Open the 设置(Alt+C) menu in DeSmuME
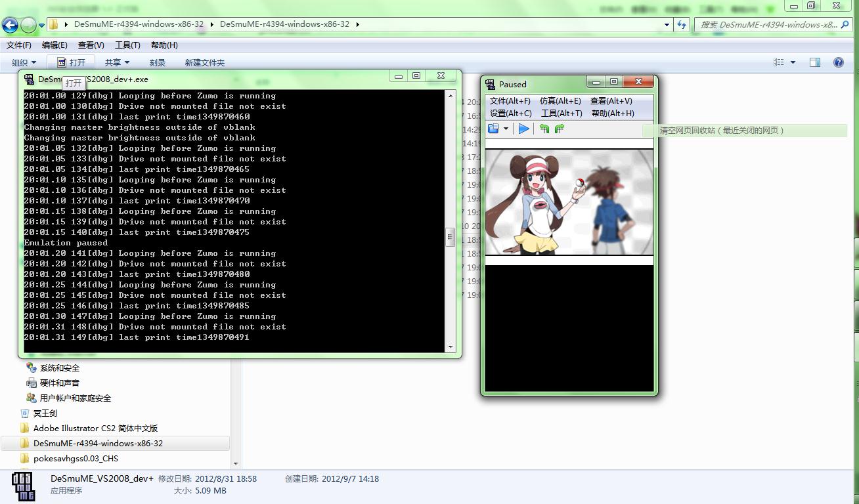 coord(511,114)
